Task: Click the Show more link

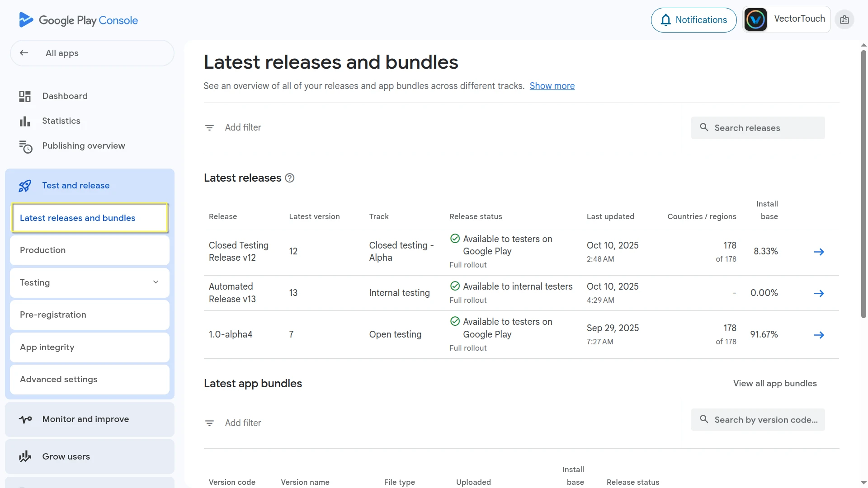Action: 552,86
